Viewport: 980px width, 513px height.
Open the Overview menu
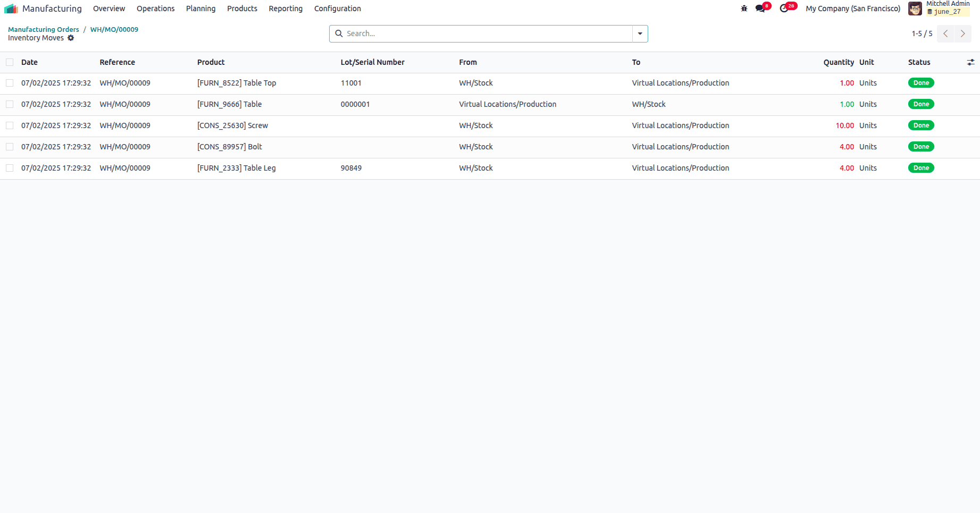click(109, 9)
